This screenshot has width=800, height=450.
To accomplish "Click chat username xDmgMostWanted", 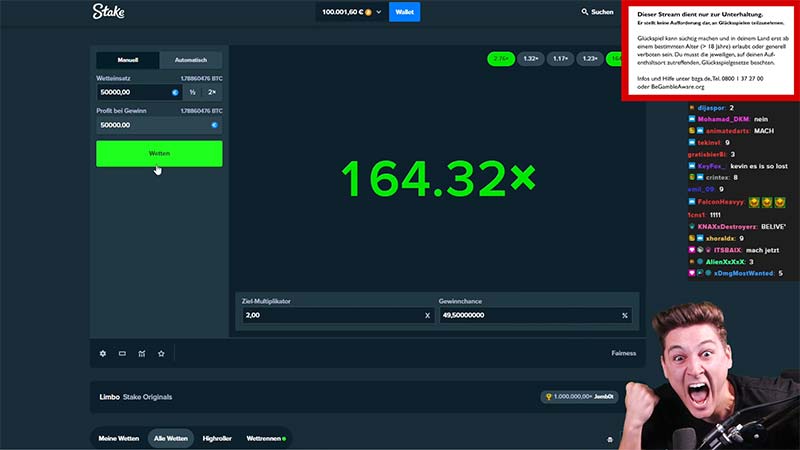I will pos(743,273).
